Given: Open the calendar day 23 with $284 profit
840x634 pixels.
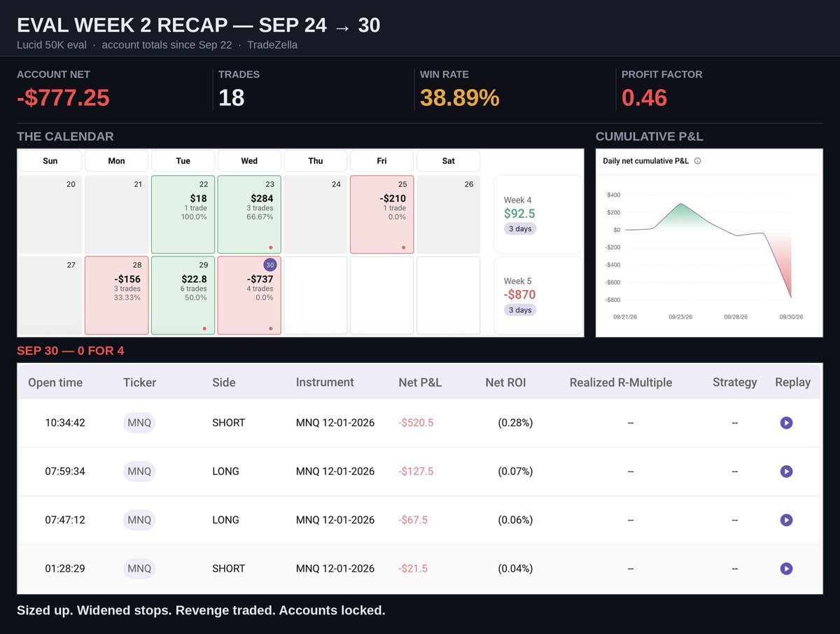Looking at the screenshot, I should coord(249,214).
